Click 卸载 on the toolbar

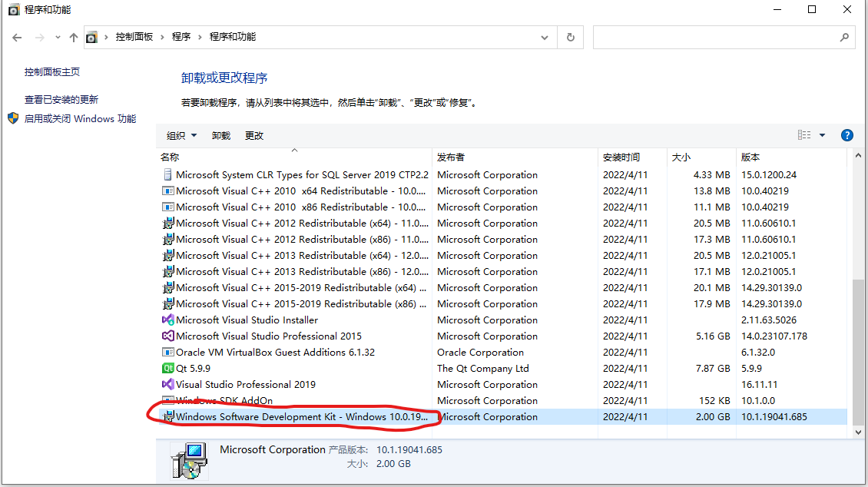pos(220,135)
